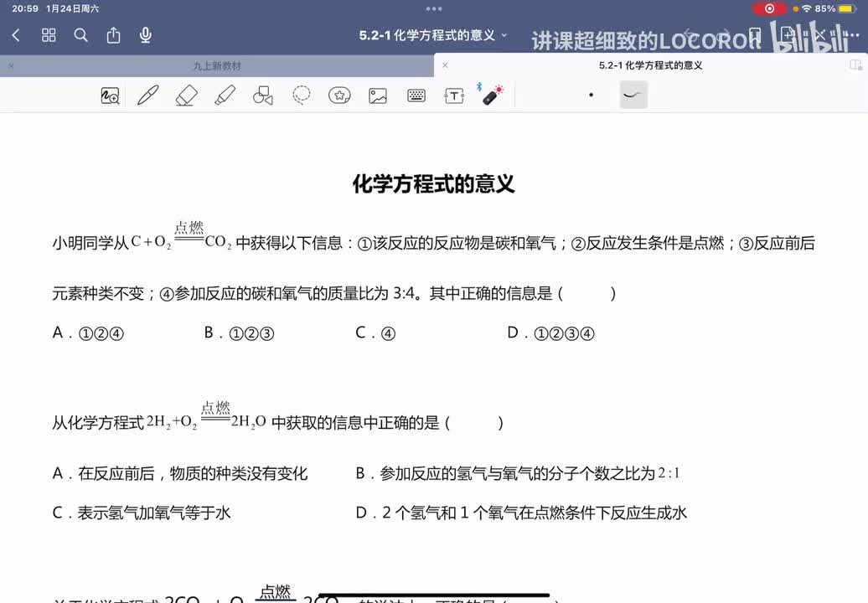
Task: Tap option 'D．2个氢气和1个氧气在点燃条件下反应生成水'
Action: point(521,513)
